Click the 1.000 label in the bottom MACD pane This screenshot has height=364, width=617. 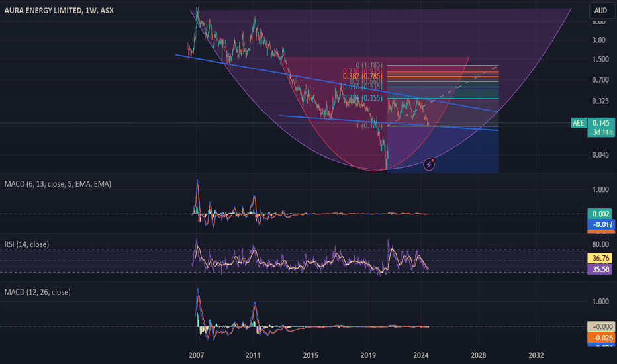tap(600, 302)
